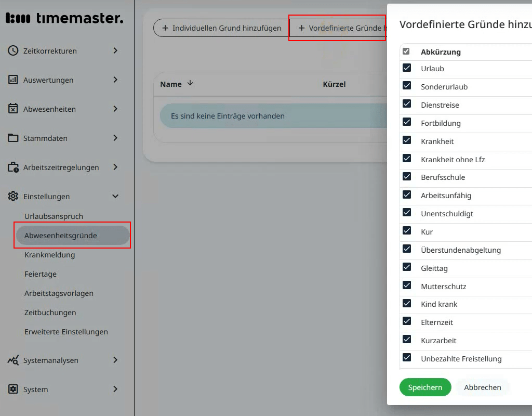
Task: Click the Zeitkorrekturen clock icon
Action: 14,50
